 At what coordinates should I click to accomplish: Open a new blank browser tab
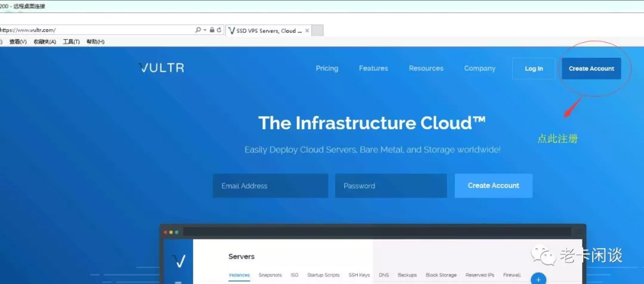[x=317, y=31]
